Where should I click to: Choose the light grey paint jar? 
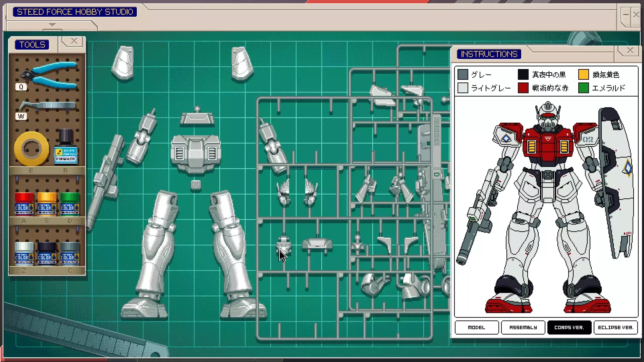point(24,254)
